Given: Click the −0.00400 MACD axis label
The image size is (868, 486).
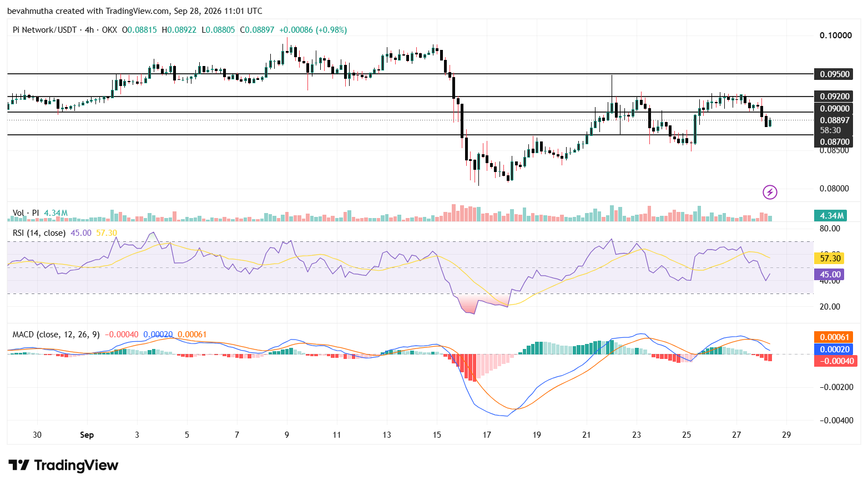Looking at the screenshot, I should coord(836,421).
